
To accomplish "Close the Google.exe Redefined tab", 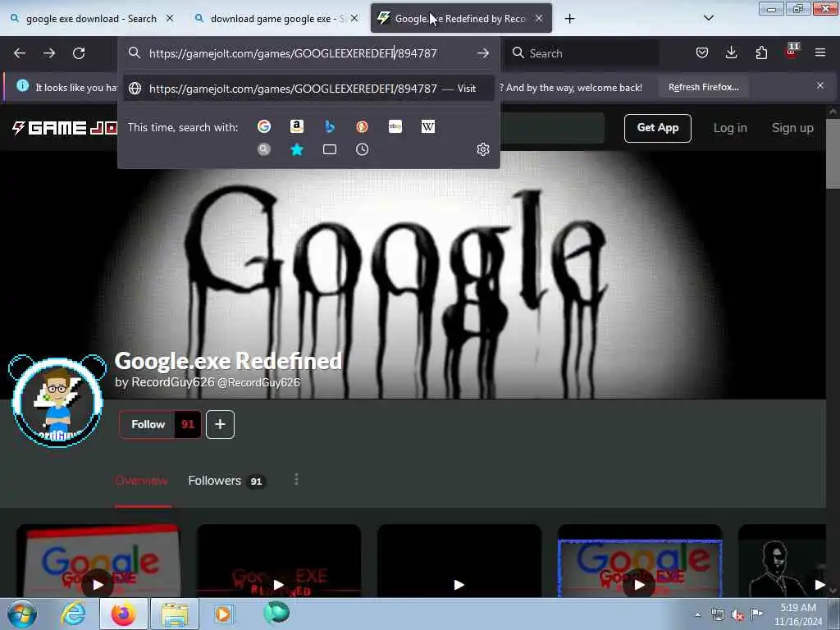I will [539, 18].
